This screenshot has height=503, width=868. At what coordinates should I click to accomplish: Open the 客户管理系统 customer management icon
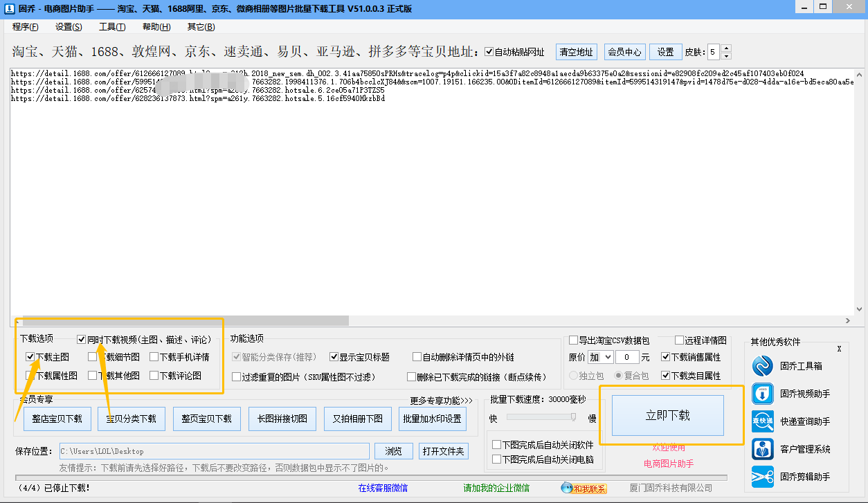(762, 448)
